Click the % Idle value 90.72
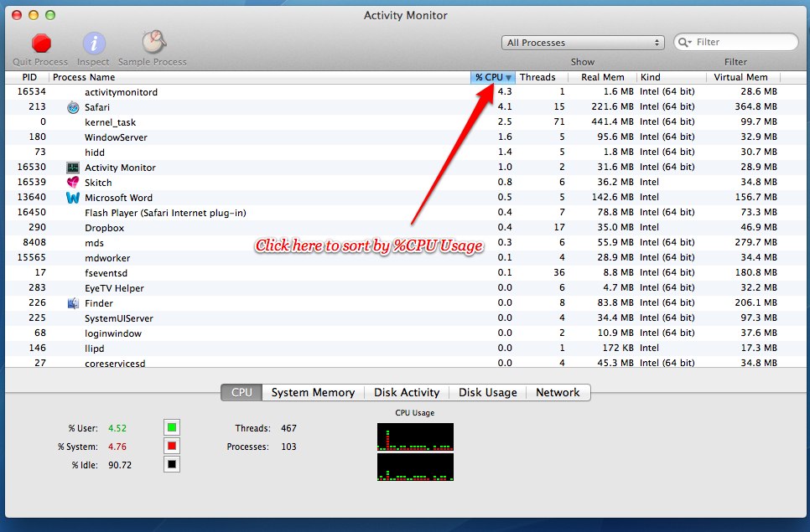Screen dimensions: 810x532 click(x=120, y=465)
